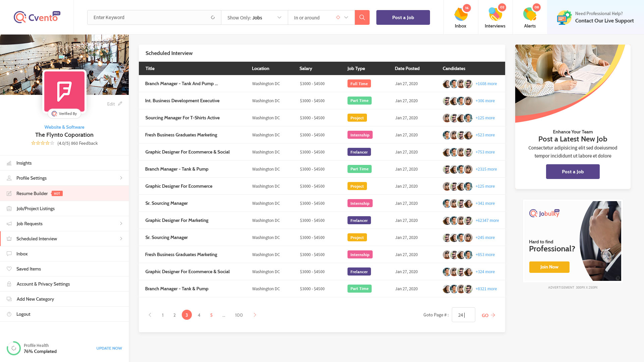Click the Cvento Pro logo
The height and width of the screenshot is (362, 644).
pyautogui.click(x=37, y=17)
